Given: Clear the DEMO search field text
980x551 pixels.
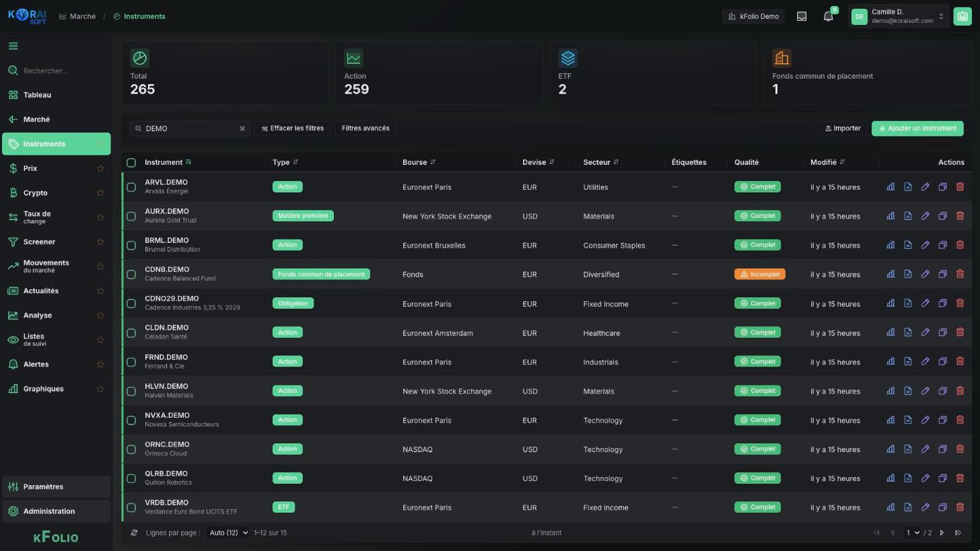Looking at the screenshot, I should (x=242, y=128).
